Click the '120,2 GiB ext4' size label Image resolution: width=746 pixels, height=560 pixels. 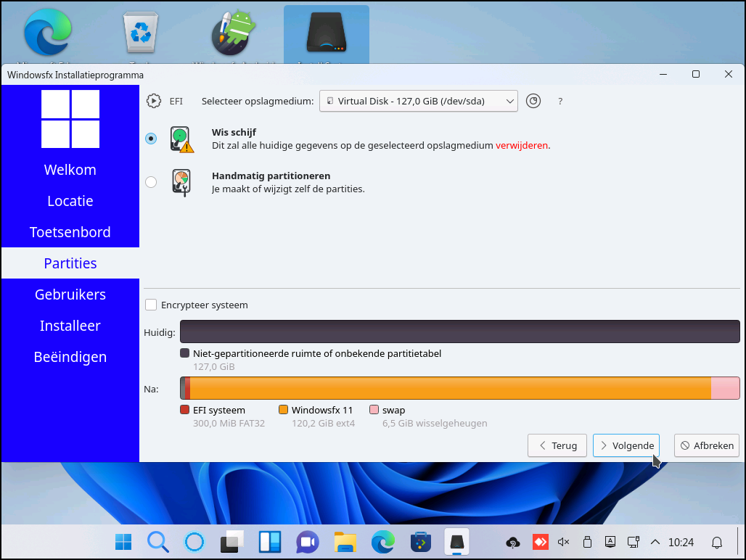[x=323, y=423]
